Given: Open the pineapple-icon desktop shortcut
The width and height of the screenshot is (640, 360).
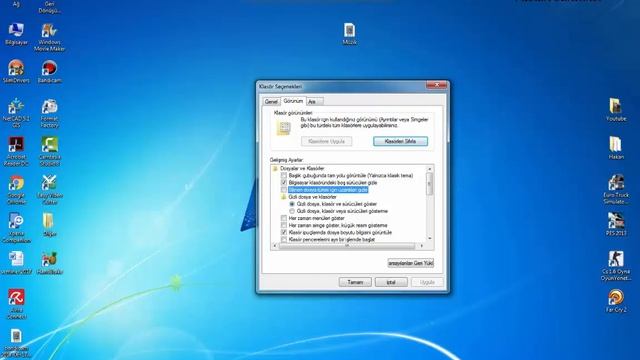Looking at the screenshot, I should coord(49,262).
